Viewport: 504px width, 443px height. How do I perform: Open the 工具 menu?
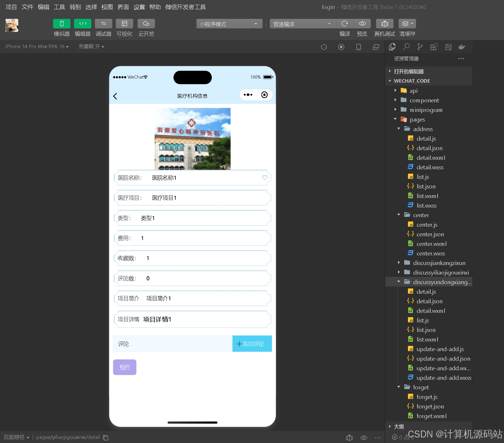59,7
